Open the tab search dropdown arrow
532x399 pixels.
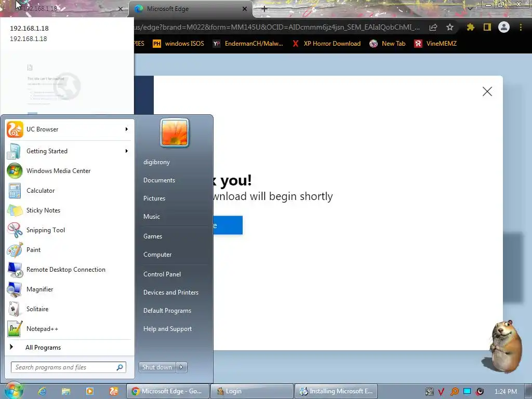pyautogui.click(x=470, y=9)
